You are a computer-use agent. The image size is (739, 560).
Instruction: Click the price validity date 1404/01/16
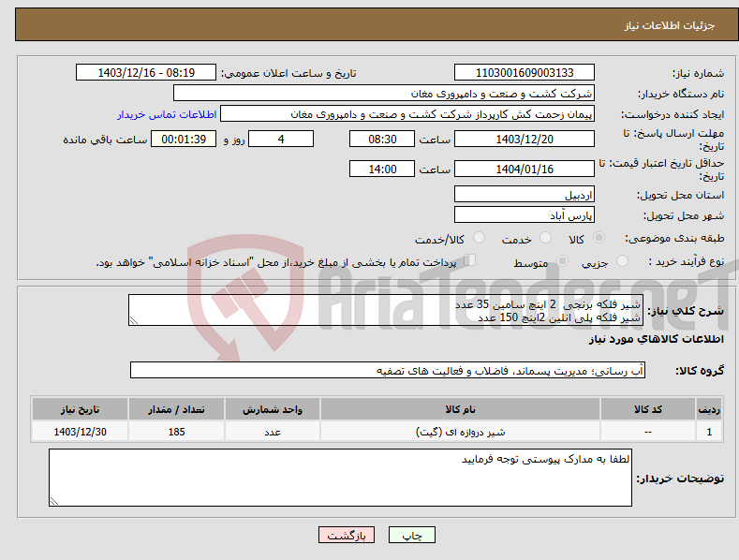[525, 169]
